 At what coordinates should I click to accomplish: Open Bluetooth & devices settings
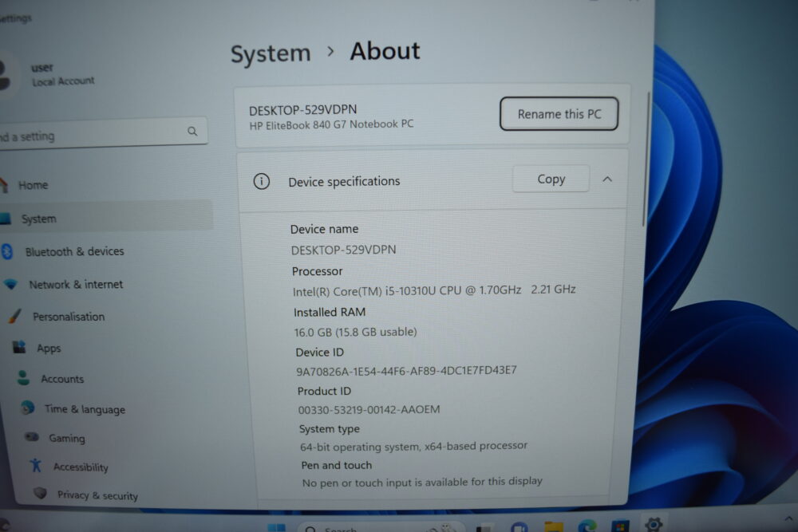(x=74, y=251)
